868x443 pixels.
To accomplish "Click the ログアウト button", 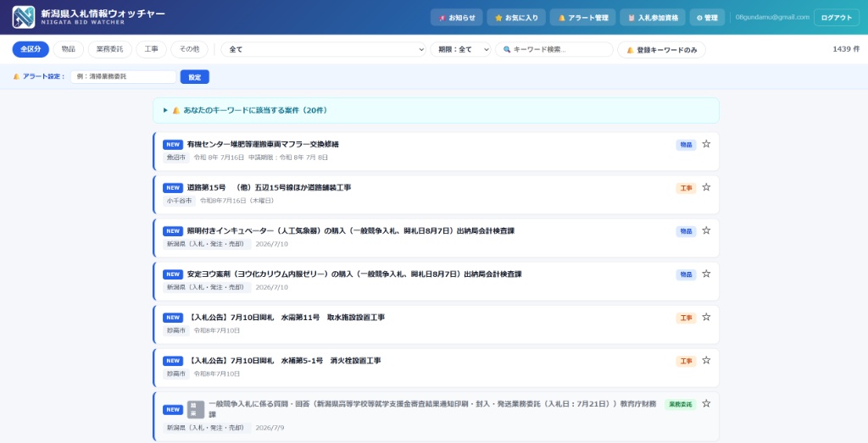I will pos(837,17).
